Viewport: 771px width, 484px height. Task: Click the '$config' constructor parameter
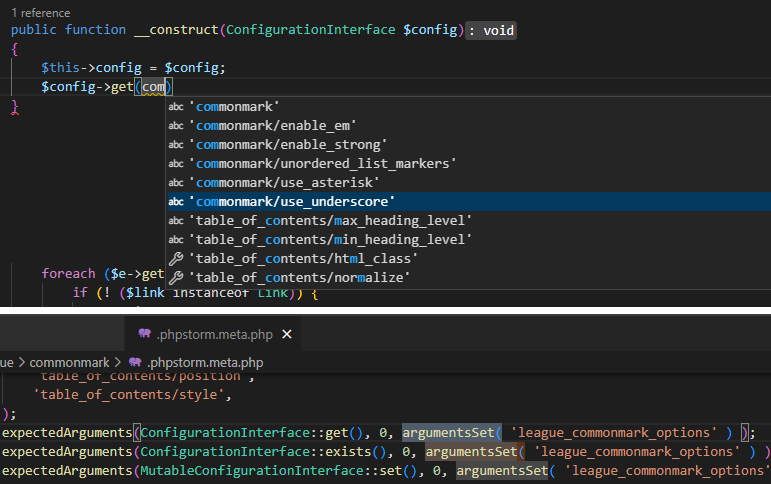(x=430, y=30)
